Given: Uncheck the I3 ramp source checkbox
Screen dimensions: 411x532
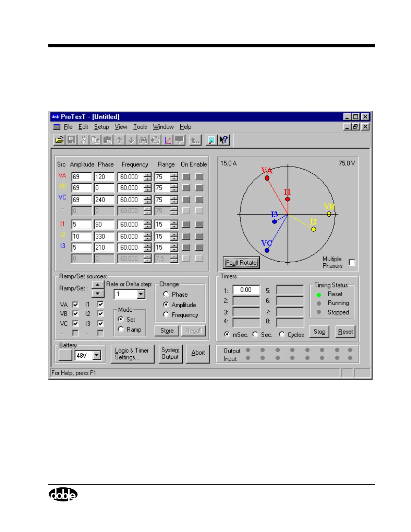Looking at the screenshot, I should click(100, 323).
